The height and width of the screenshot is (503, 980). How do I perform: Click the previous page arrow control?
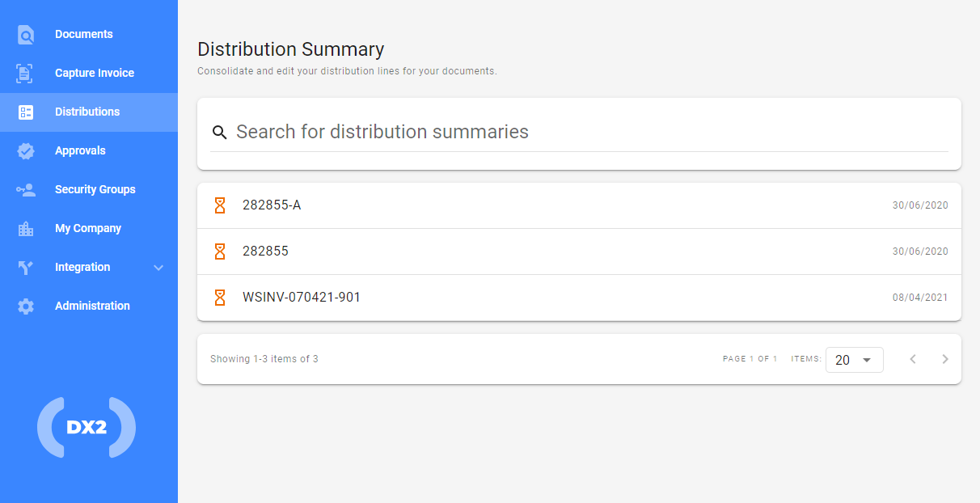point(913,359)
